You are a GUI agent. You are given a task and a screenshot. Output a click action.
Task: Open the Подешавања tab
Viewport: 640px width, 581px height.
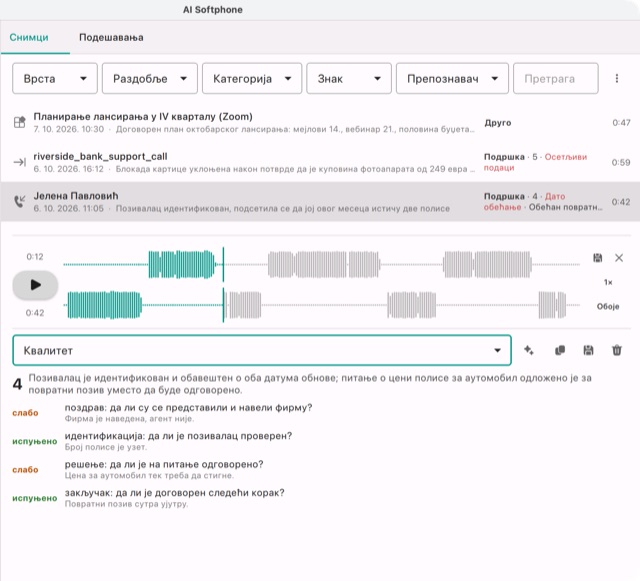(x=111, y=38)
